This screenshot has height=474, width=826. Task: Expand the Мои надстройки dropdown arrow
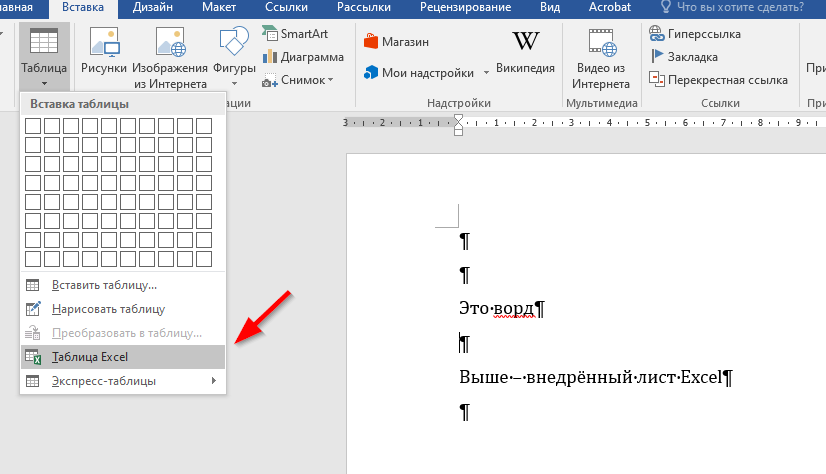pos(486,73)
